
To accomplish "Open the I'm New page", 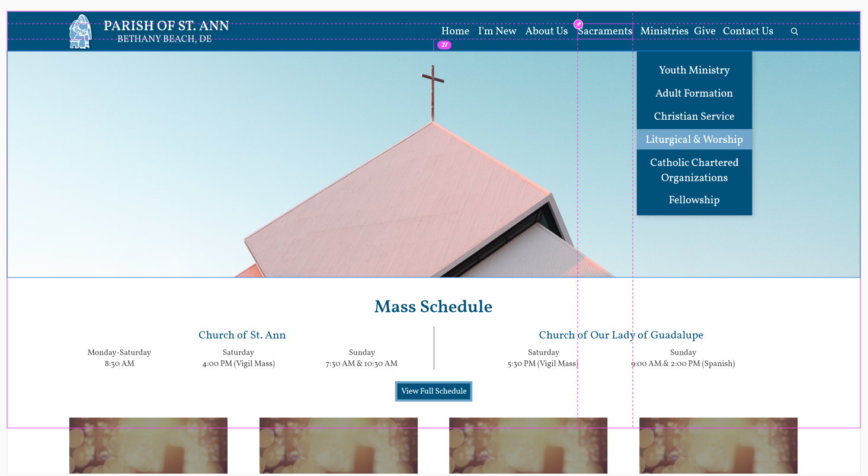I will click(x=497, y=31).
